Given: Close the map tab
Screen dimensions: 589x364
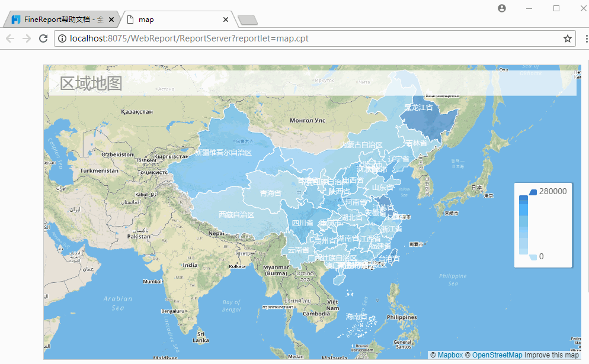Looking at the screenshot, I should pos(225,20).
